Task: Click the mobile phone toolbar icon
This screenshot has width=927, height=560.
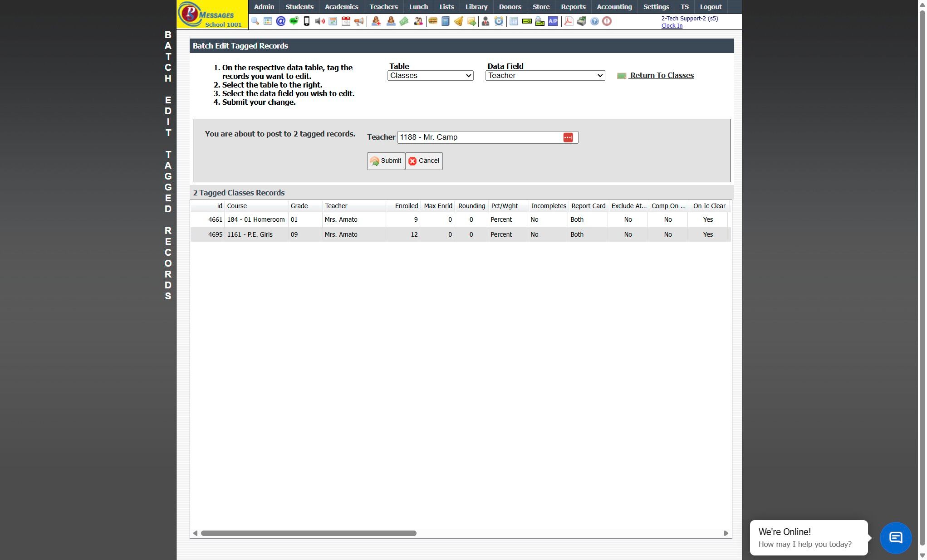Action: coord(307,21)
